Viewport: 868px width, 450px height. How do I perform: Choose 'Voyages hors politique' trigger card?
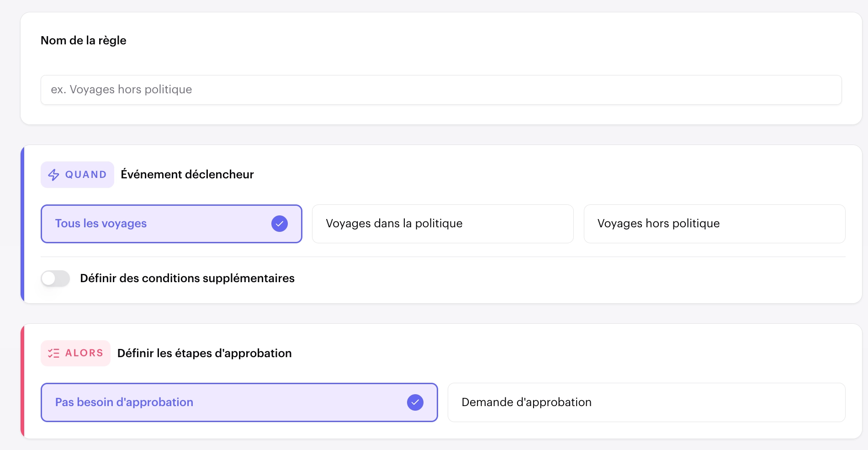(715, 224)
